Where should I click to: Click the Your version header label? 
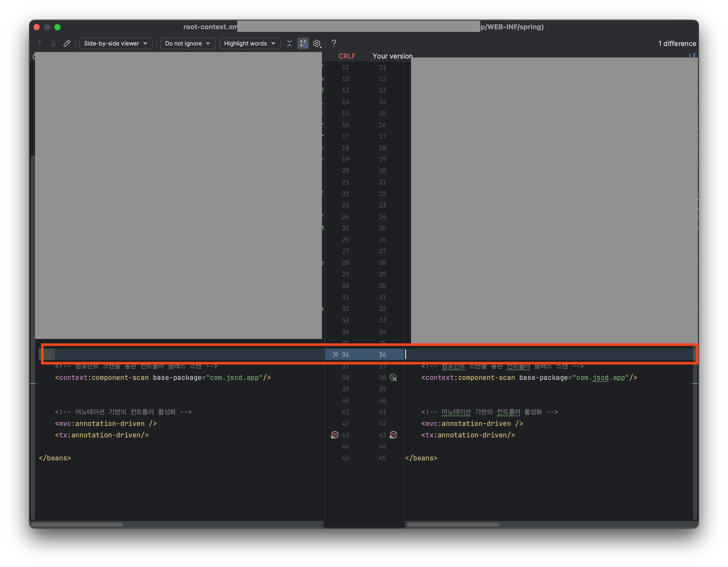coord(392,56)
